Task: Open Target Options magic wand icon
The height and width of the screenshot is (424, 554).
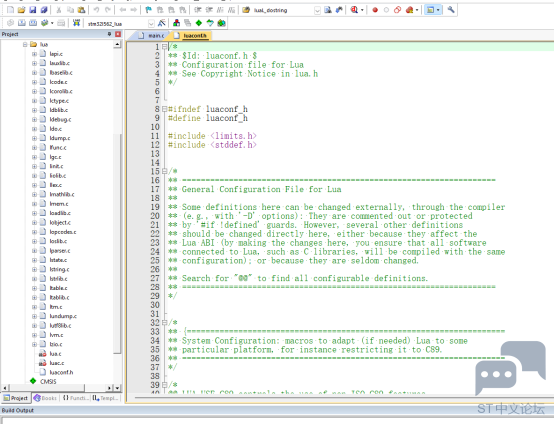Action: [162, 23]
